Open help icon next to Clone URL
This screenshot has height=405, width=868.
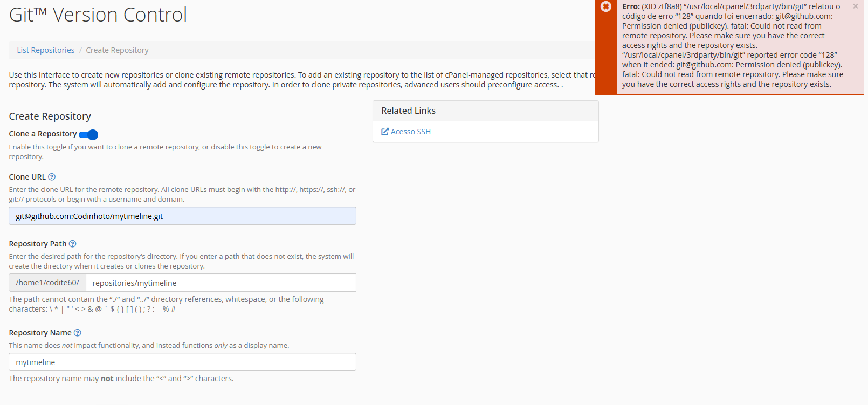52,177
